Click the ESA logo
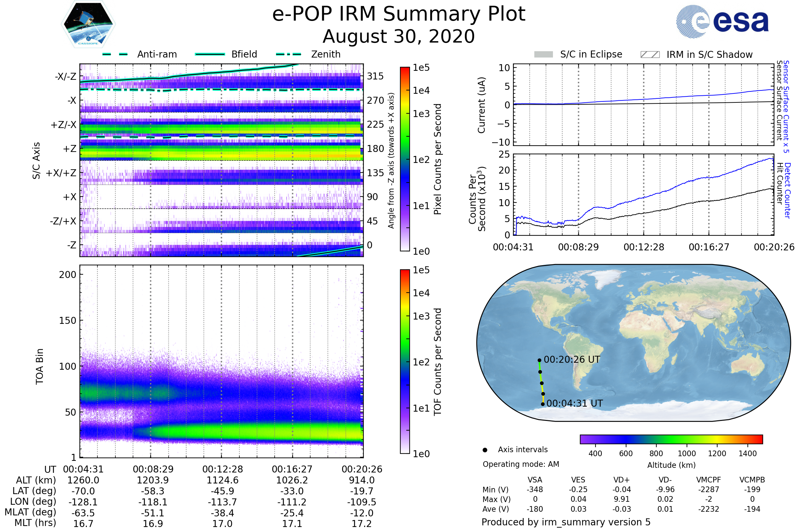The width and height of the screenshot is (798, 532). tap(722, 21)
